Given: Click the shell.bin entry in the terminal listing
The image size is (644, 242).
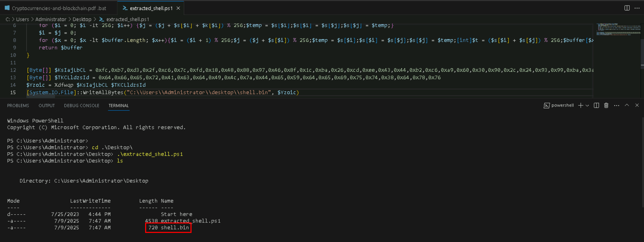Looking at the screenshot, I should [175, 228].
